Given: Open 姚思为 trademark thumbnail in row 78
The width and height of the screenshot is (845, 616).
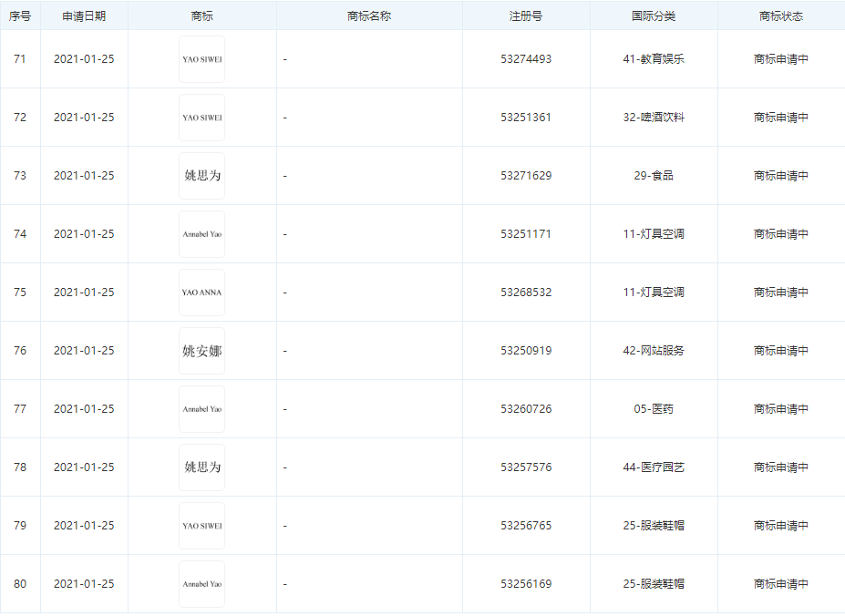Looking at the screenshot, I should point(201,467).
